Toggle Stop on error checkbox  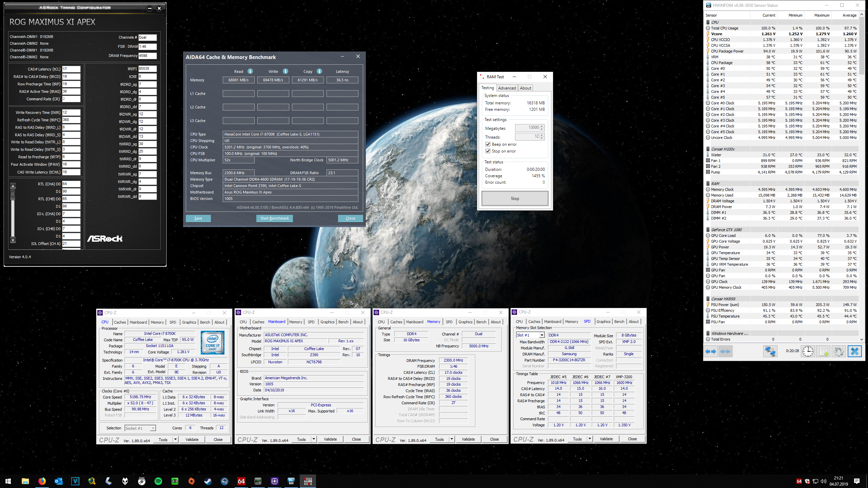point(488,151)
